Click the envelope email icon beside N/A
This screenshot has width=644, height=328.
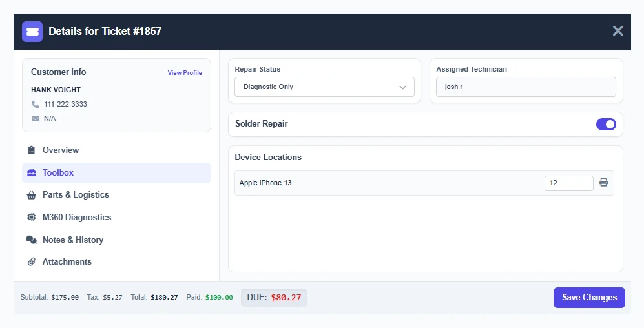(x=36, y=119)
